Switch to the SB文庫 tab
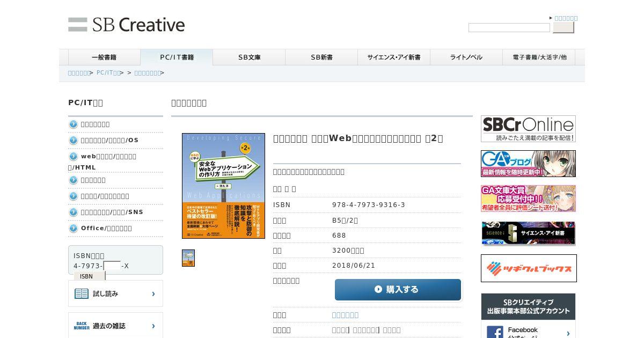Screen dimensions: 644x338 pos(249,57)
